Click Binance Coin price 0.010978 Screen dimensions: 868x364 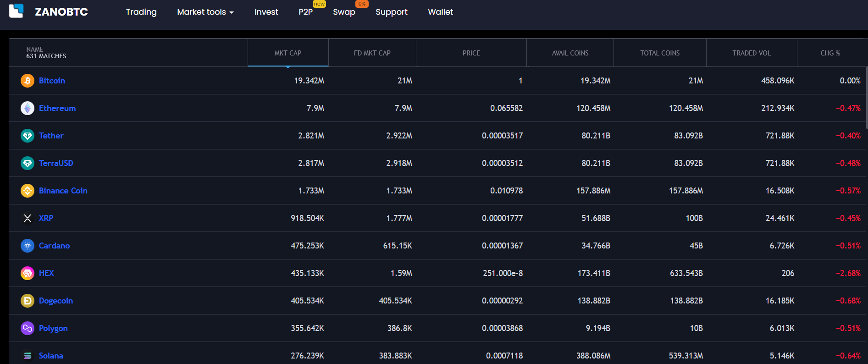(506, 191)
